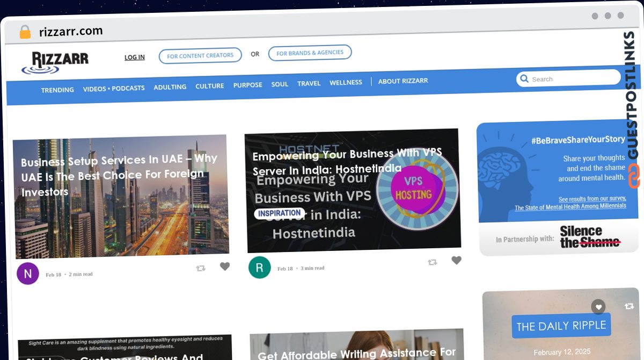This screenshot has width=644, height=360.
Task: Like The Daily Ripple card
Action: coord(598,307)
